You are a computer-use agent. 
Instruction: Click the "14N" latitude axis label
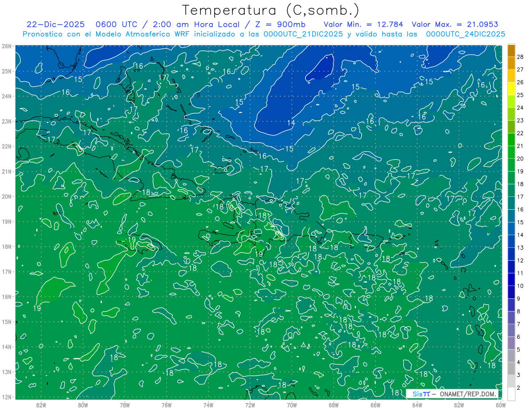7,347
